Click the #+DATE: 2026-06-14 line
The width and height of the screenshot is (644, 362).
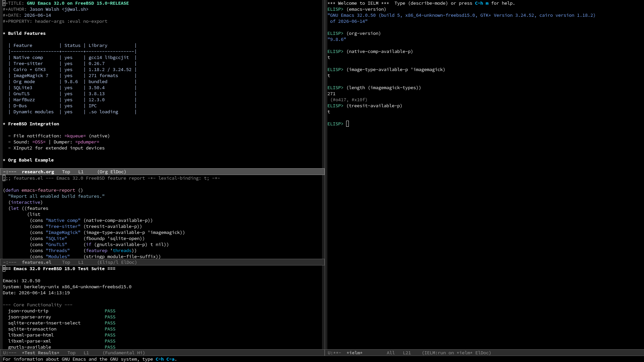27,15
